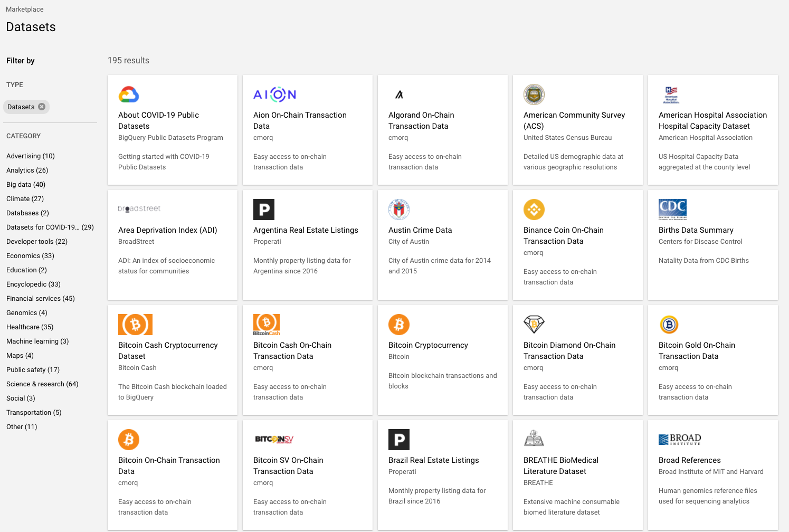Choose the Climate (27) category filter
Screen dimensions: 789x532
[x=25, y=199]
